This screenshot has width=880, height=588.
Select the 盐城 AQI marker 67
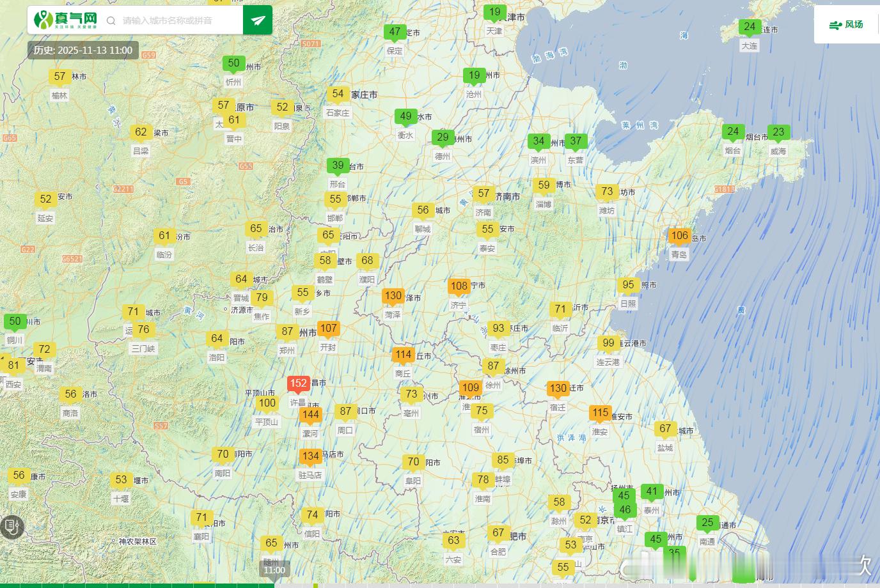point(666,428)
